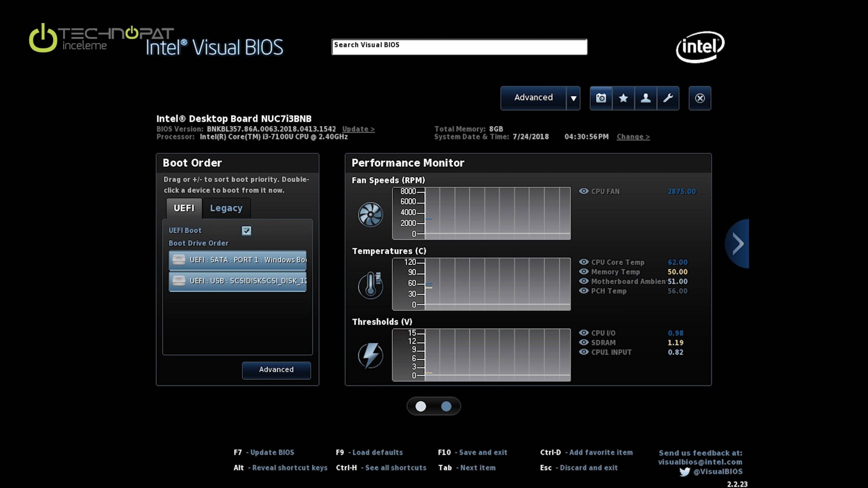Expand the Advanced dropdown arrow
The image size is (868, 488).
click(x=573, y=98)
